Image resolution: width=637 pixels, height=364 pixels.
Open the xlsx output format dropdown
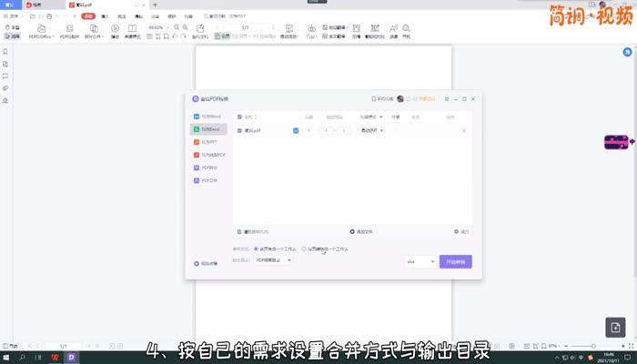(420, 262)
